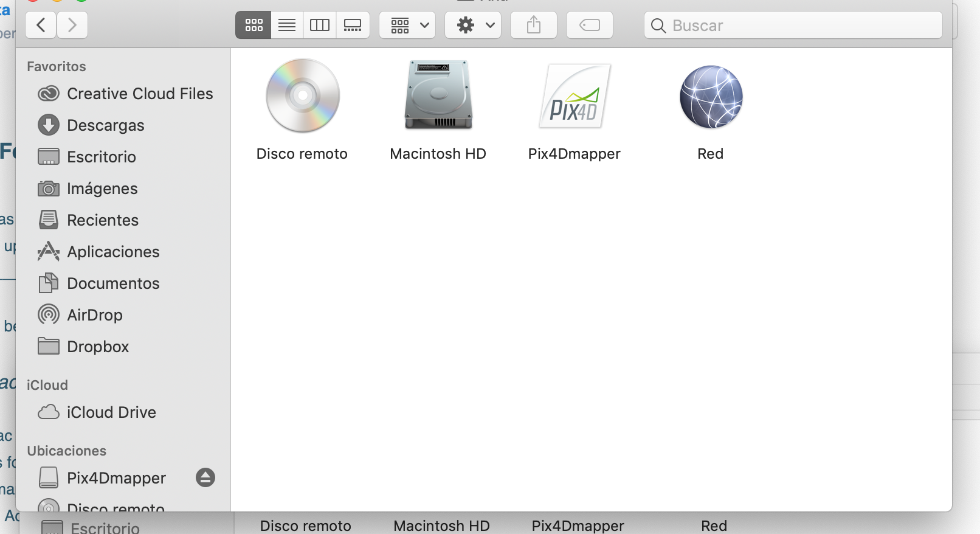Select the Macintosh HD drive icon
980x534 pixels.
click(x=438, y=95)
